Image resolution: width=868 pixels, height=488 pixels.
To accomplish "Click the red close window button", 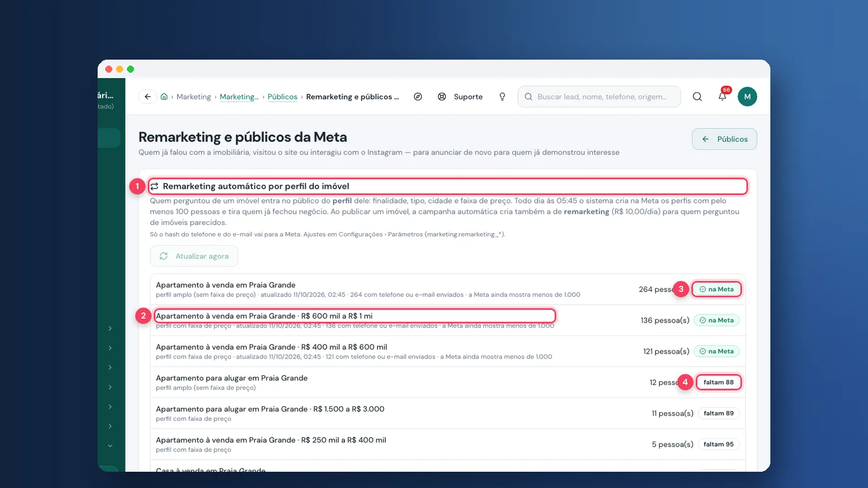I will 108,69.
